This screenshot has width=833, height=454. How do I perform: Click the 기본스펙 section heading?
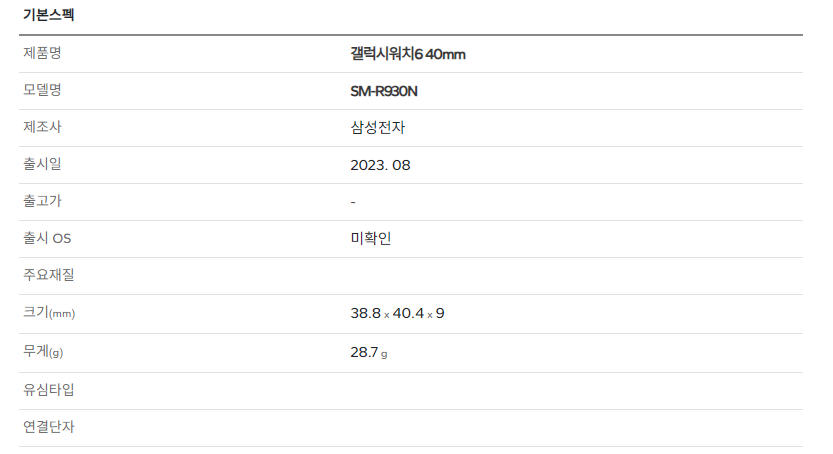48,15
